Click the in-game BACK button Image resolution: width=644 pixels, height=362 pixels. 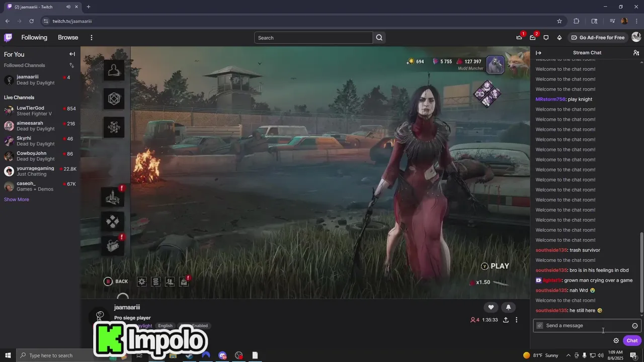tap(116, 282)
